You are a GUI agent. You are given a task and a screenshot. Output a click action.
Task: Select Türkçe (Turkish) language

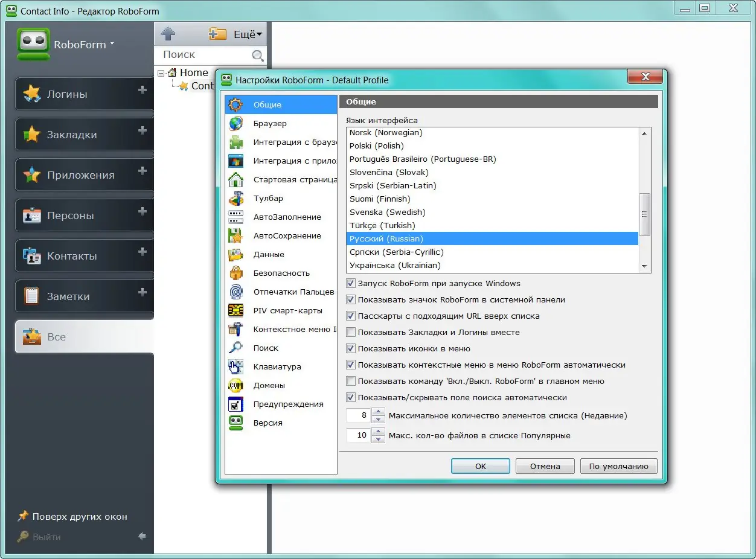pyautogui.click(x=492, y=225)
